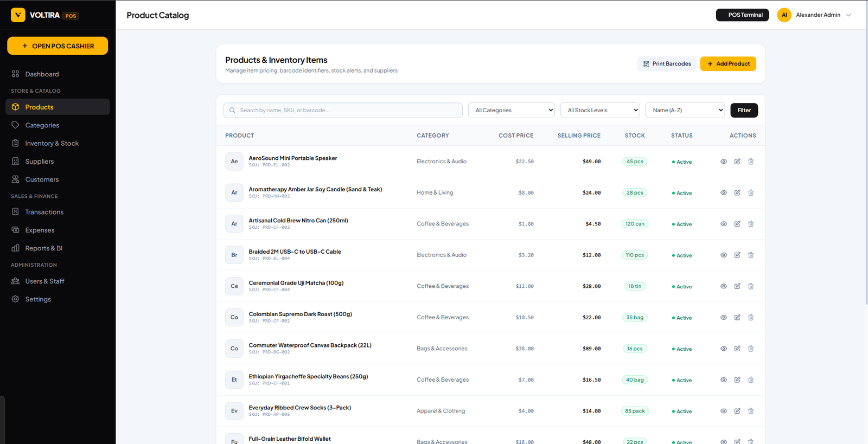Edit the Artisanal Cold Brew Nitro Can
This screenshot has width=868, height=444.
pos(737,224)
